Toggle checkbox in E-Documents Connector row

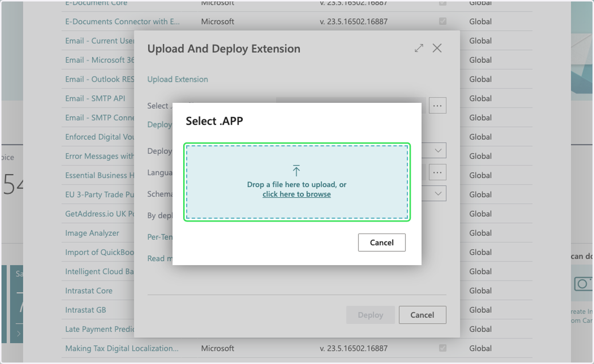point(443,22)
